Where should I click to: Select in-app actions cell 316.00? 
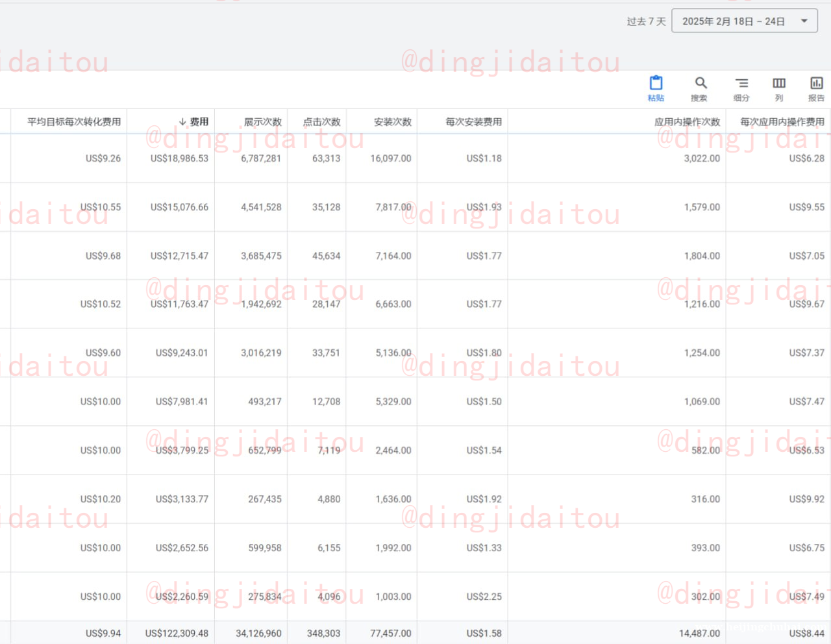(x=706, y=499)
